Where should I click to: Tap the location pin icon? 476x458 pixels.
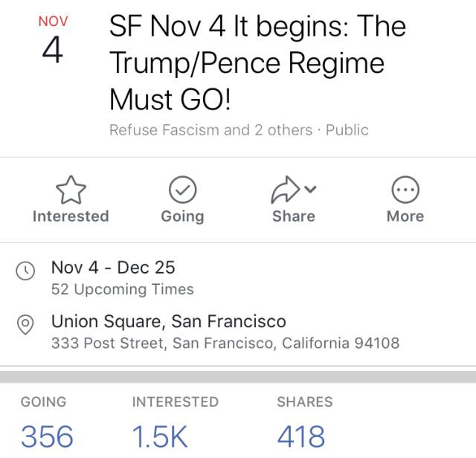[25, 324]
